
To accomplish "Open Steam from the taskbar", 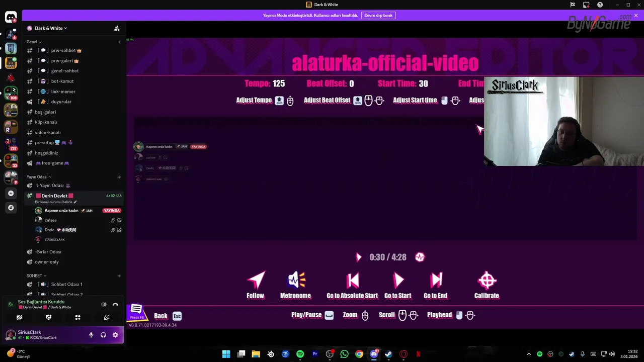I will point(388,354).
